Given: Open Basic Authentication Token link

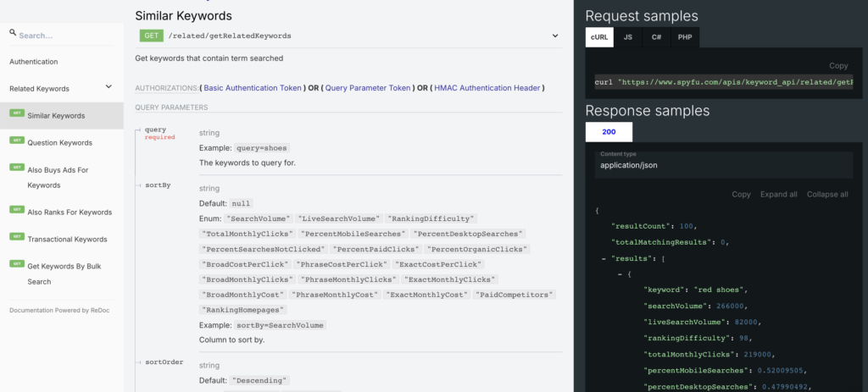Looking at the screenshot, I should [253, 88].
